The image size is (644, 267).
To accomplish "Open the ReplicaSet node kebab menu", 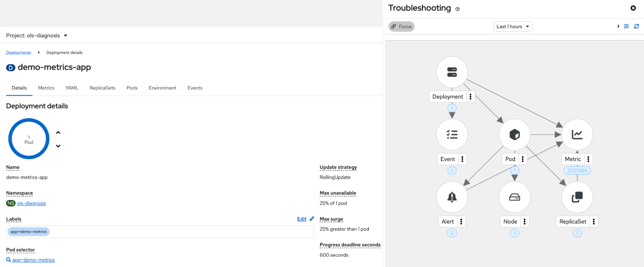I will [x=594, y=221].
